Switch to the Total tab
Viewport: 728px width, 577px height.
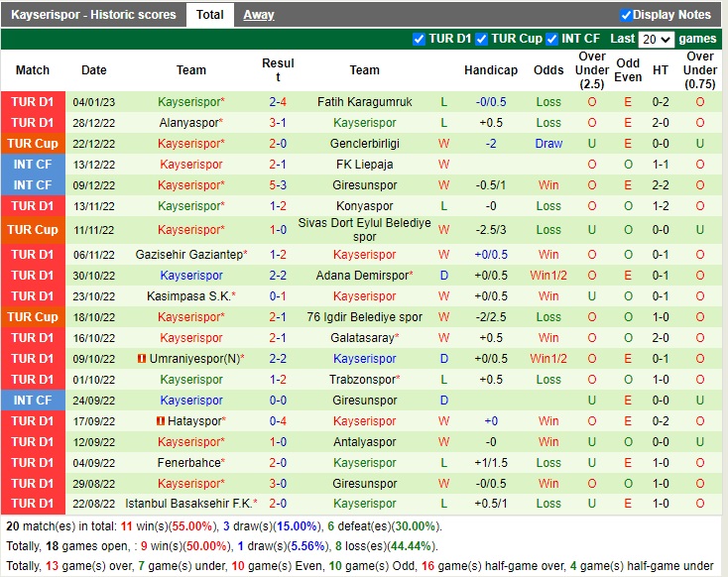[x=209, y=15]
